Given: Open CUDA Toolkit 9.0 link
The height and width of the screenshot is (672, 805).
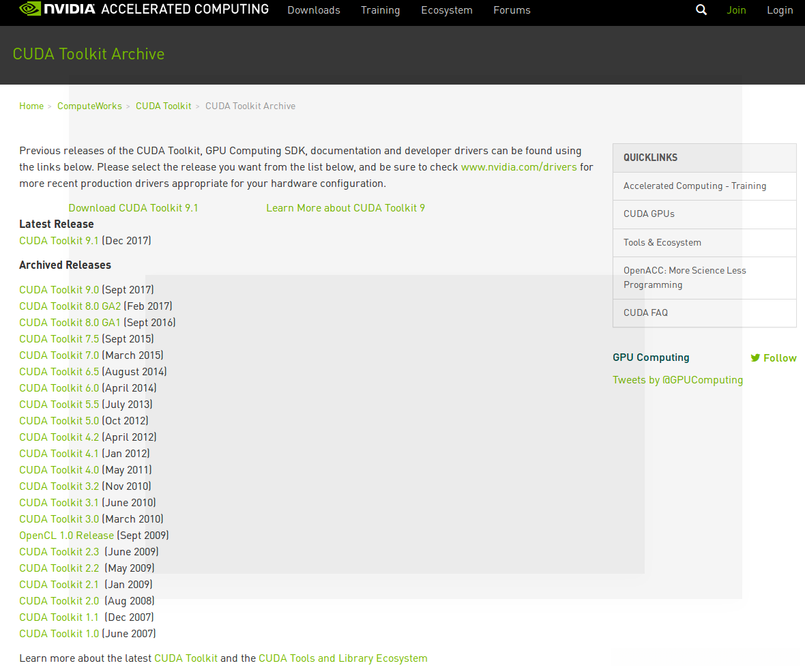Looking at the screenshot, I should coord(59,290).
